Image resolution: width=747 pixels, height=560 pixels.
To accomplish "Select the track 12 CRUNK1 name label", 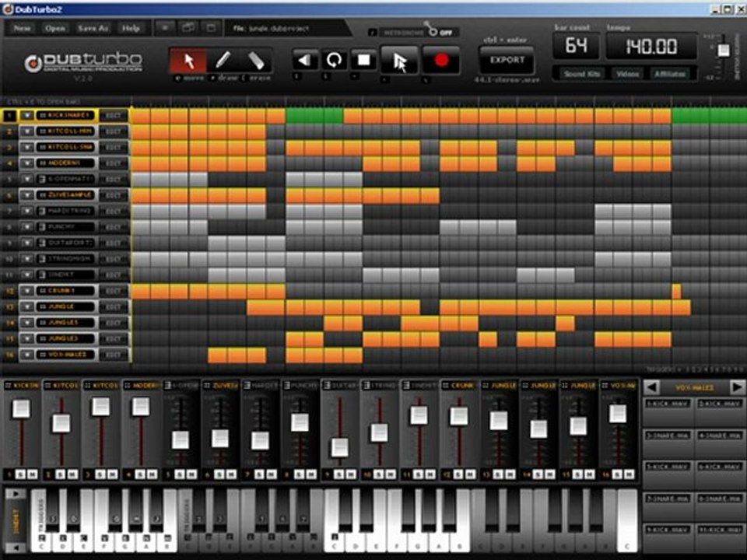I will click(x=65, y=291).
